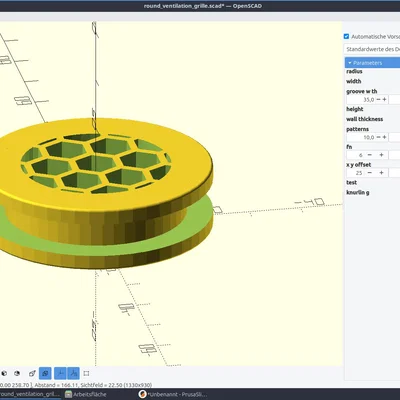400x400 pixels.
Task: Open the Arbeitsfläche taskbar item
Action: (86, 394)
